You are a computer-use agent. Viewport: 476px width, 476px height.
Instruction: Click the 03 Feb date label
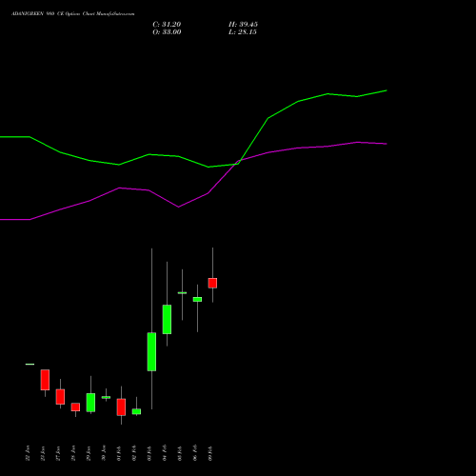tap(149, 453)
